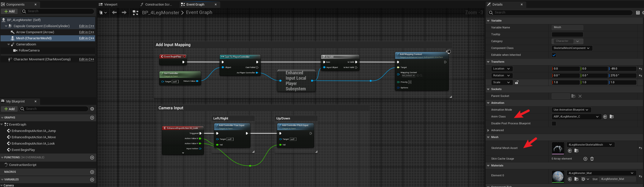Click the Details panel search field
644x187 pixels.
[x=560, y=13]
